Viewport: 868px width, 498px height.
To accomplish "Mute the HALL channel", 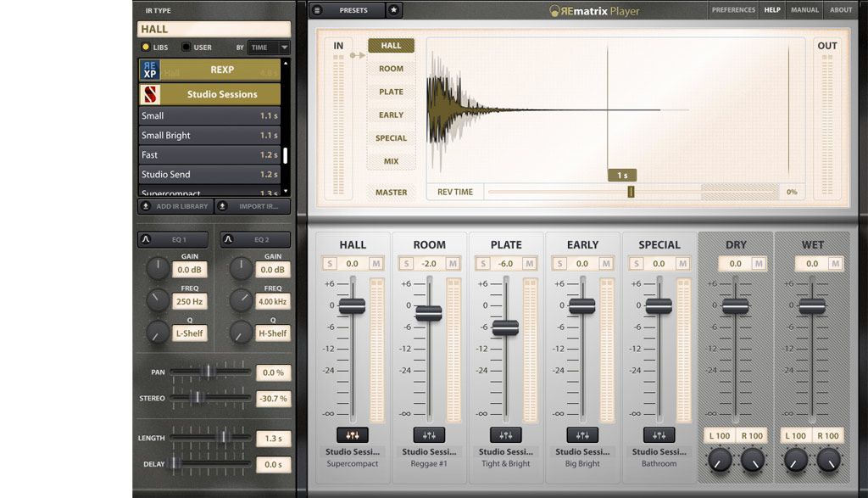I will tap(376, 264).
